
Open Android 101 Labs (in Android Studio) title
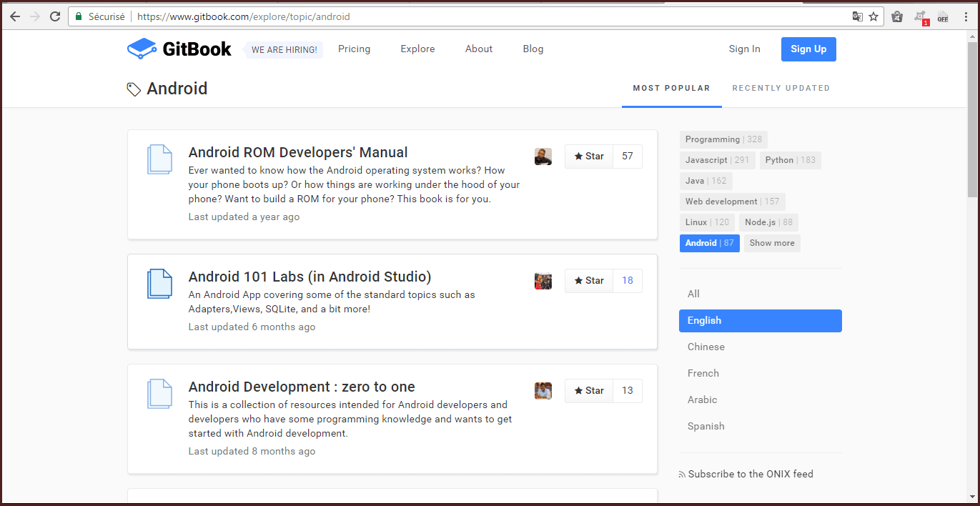(310, 277)
